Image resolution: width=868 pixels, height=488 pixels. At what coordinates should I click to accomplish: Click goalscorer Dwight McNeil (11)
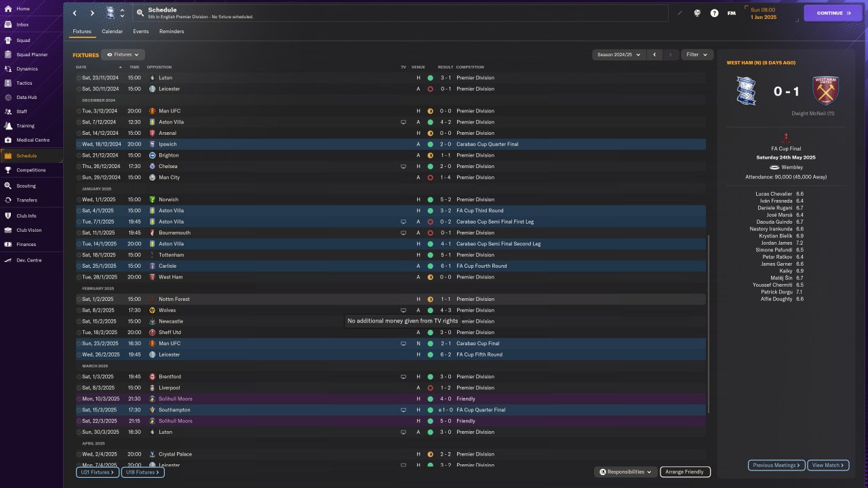(812, 113)
